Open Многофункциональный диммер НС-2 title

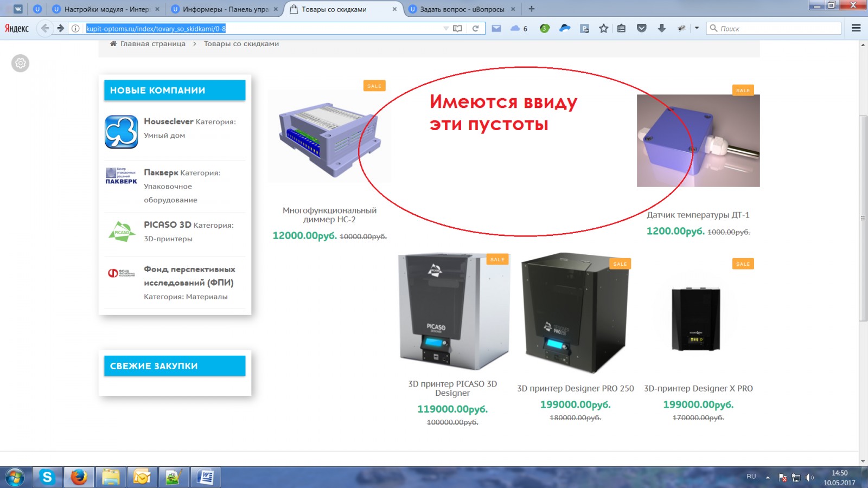[x=330, y=215]
